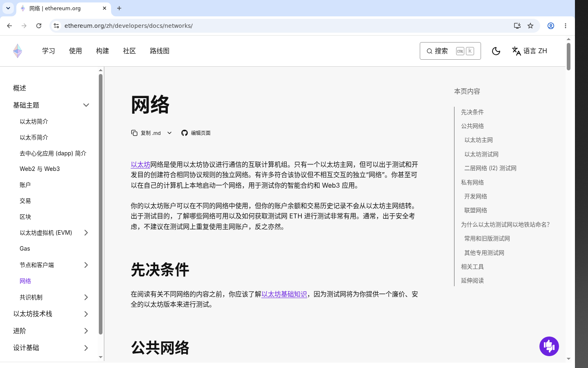Image resolution: width=588 pixels, height=368 pixels.
Task: Click the copy icon next to 复制 .md
Action: pos(134,133)
